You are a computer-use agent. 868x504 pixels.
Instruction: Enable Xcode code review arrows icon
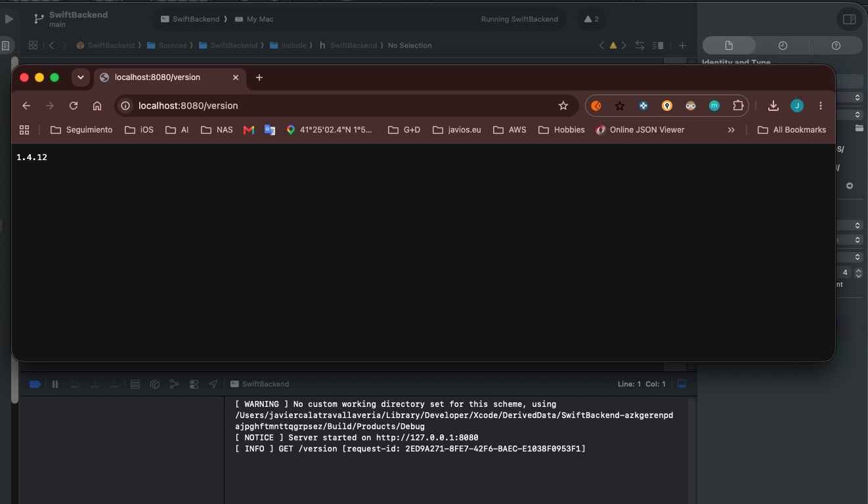[640, 45]
